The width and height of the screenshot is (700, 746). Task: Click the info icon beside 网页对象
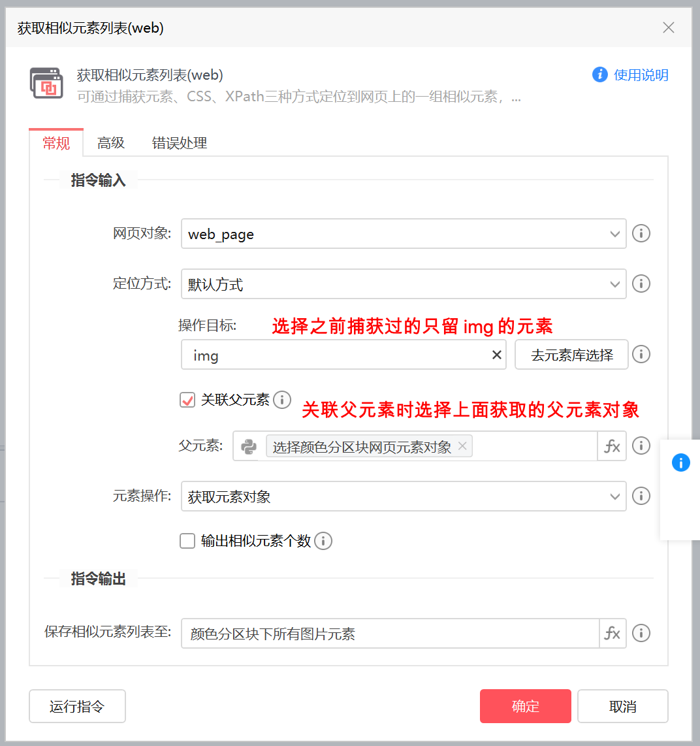(x=641, y=234)
